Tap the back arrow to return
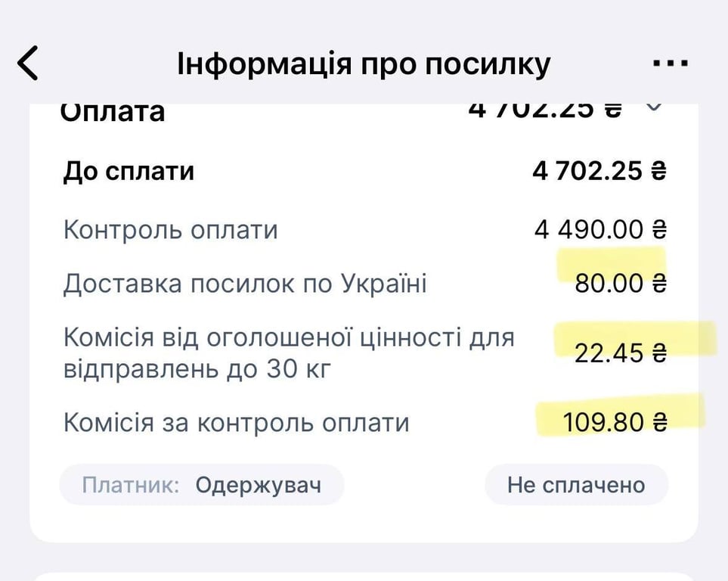Viewport: 728px width, 581px height. pyautogui.click(x=28, y=63)
